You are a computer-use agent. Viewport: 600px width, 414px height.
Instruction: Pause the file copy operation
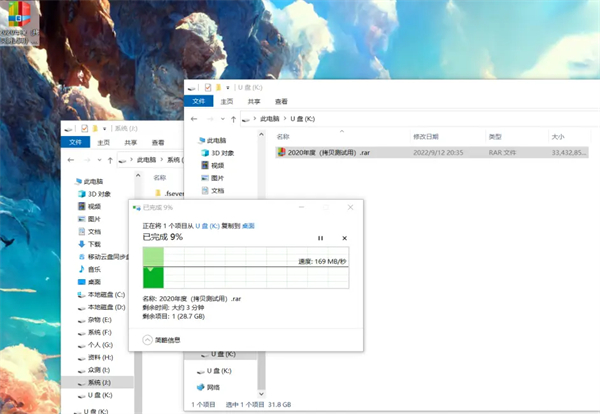320,238
